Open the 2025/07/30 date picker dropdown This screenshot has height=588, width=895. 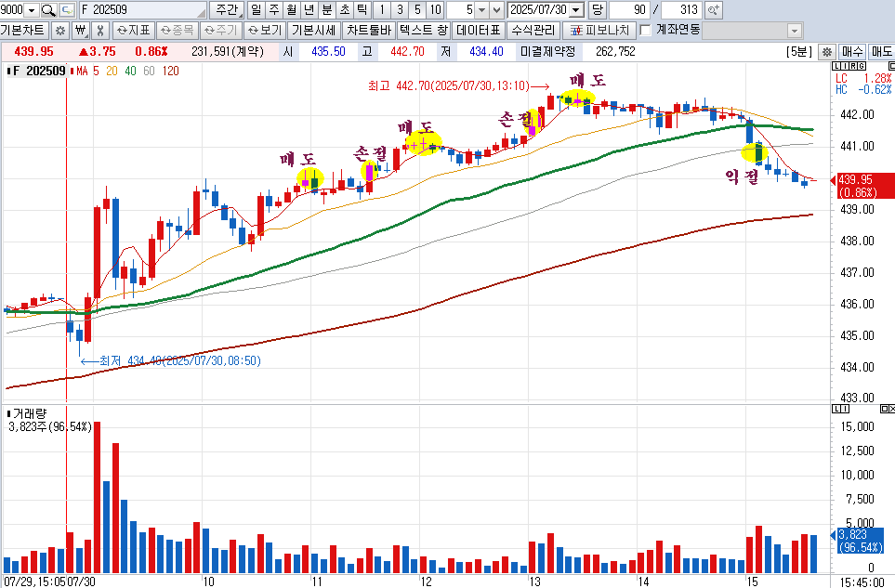(x=576, y=9)
